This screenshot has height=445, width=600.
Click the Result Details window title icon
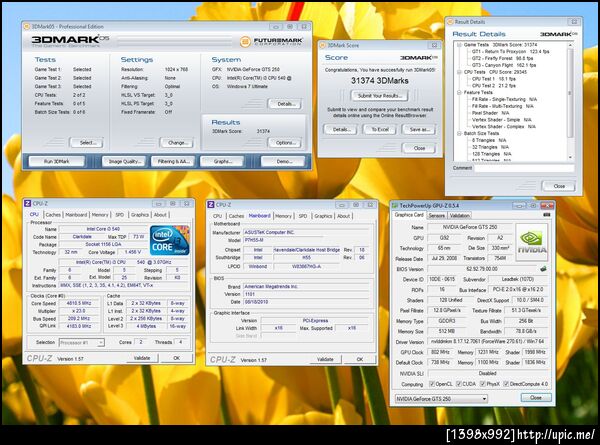pos(450,22)
